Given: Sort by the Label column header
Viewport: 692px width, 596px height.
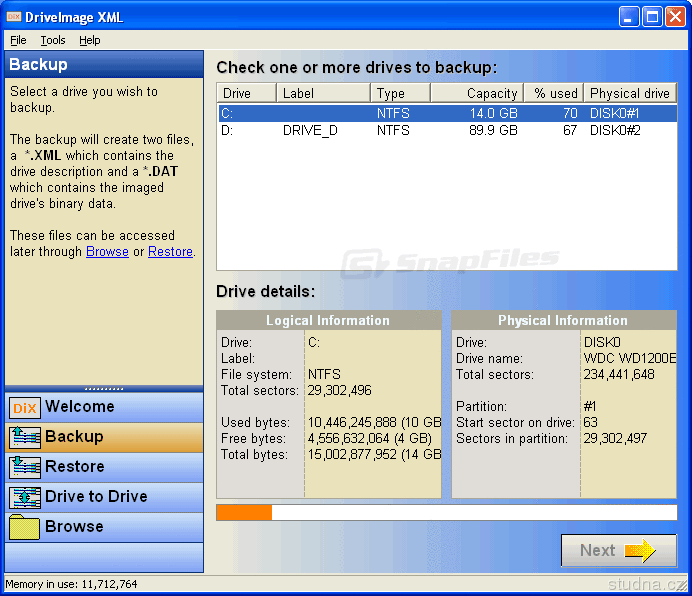Looking at the screenshot, I should [x=323, y=93].
